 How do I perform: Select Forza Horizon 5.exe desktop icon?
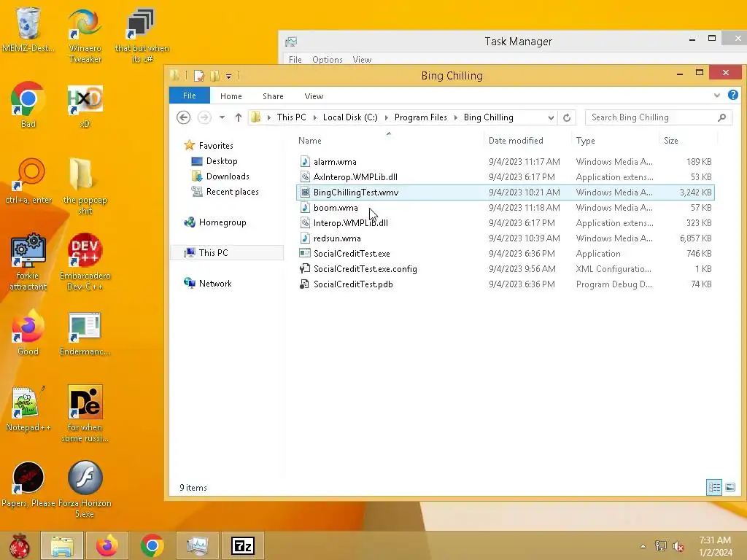(85, 489)
